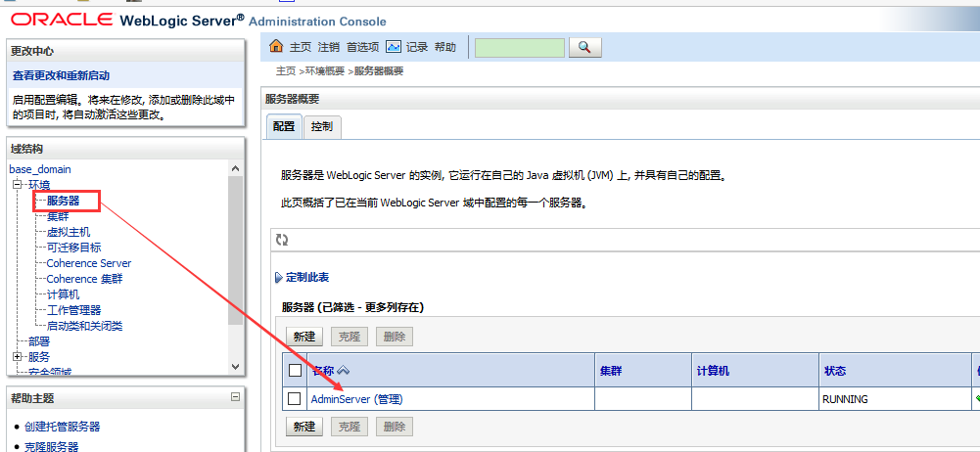Switch to the 控制 tab
980x452 pixels.
[322, 126]
